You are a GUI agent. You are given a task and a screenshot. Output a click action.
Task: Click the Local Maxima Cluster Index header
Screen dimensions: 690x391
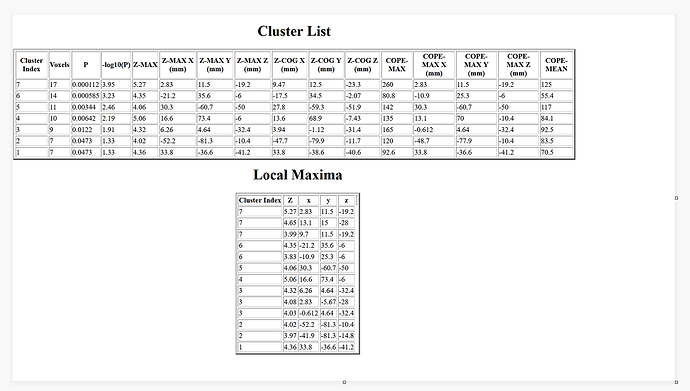(x=260, y=200)
